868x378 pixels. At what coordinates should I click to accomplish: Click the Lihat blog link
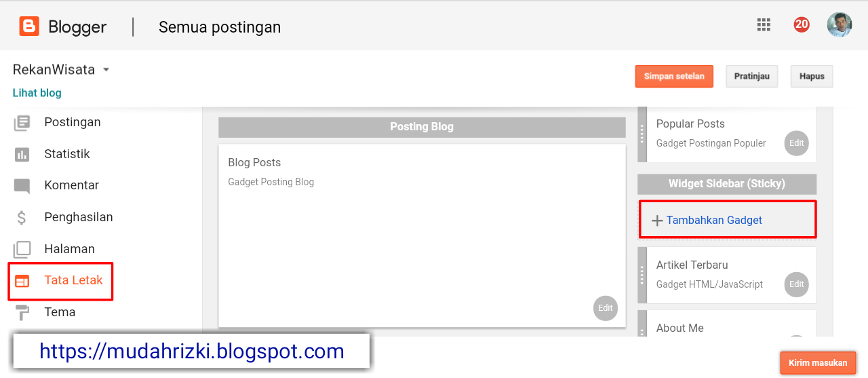[x=37, y=93]
